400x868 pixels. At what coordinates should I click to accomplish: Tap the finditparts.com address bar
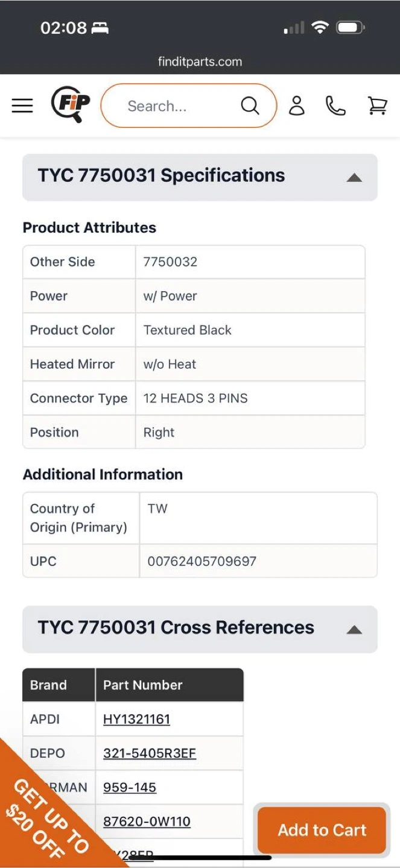[200, 61]
